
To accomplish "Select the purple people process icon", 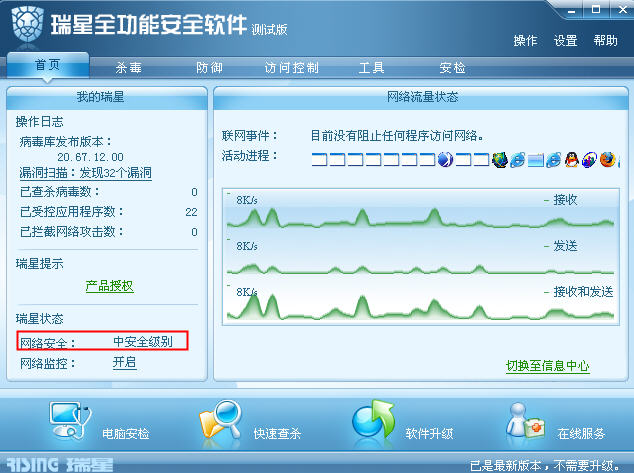I will [589, 160].
